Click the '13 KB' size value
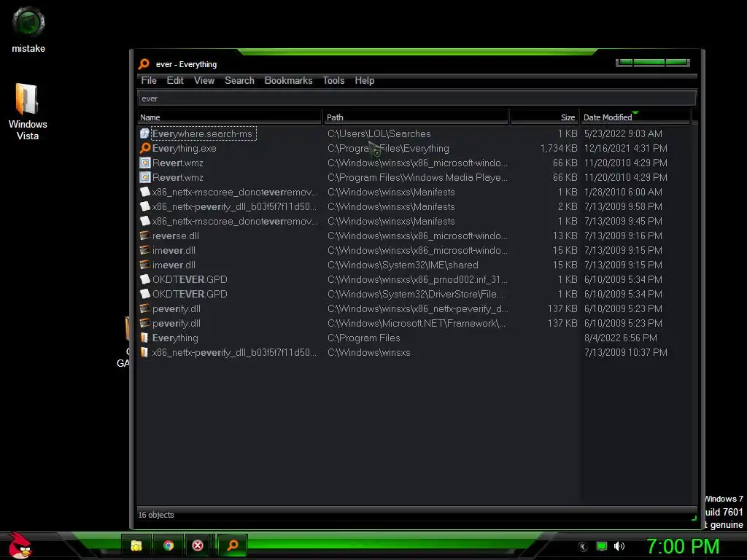Image resolution: width=747 pixels, height=560 pixels. click(x=565, y=236)
